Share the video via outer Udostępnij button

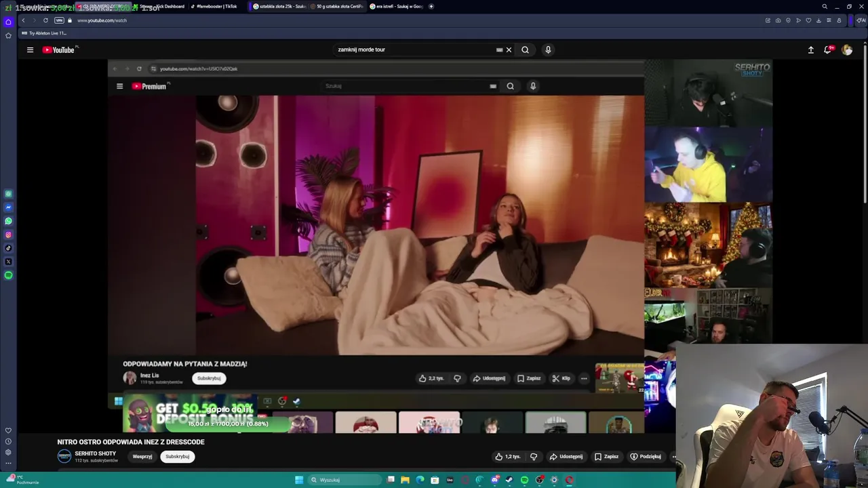(x=566, y=456)
